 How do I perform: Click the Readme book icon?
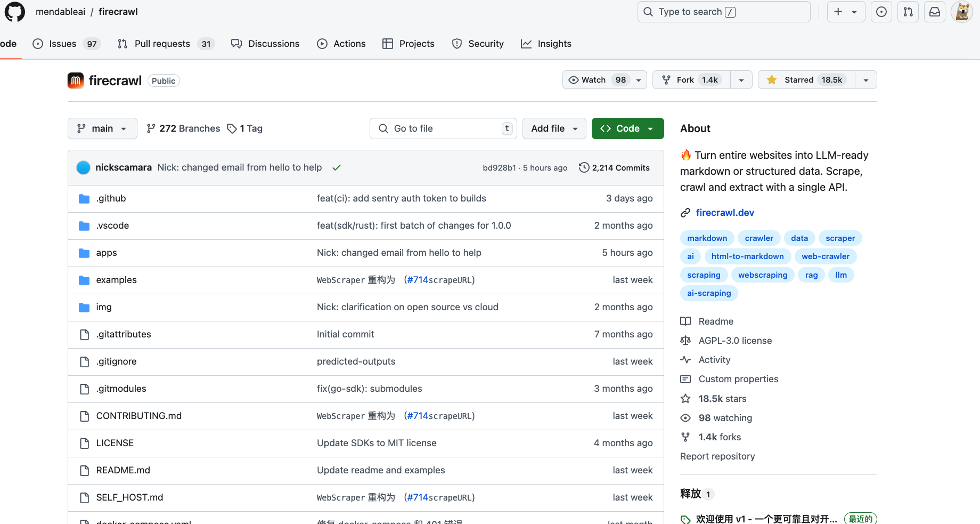[x=685, y=321]
